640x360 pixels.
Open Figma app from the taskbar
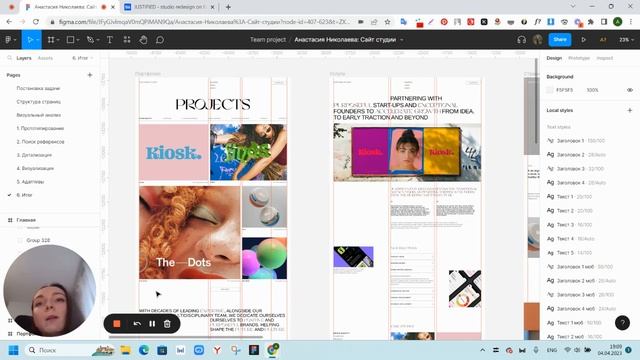pos(254,350)
